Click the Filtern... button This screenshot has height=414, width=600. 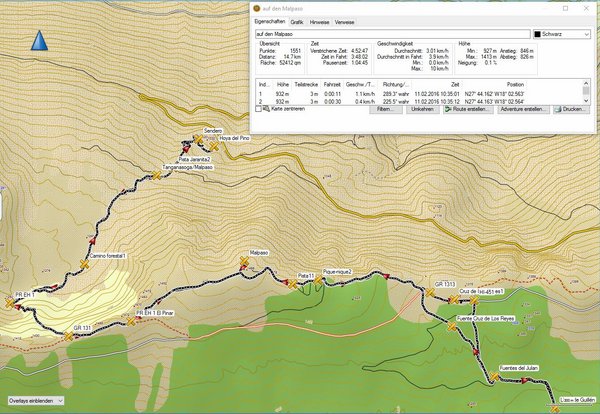point(384,108)
